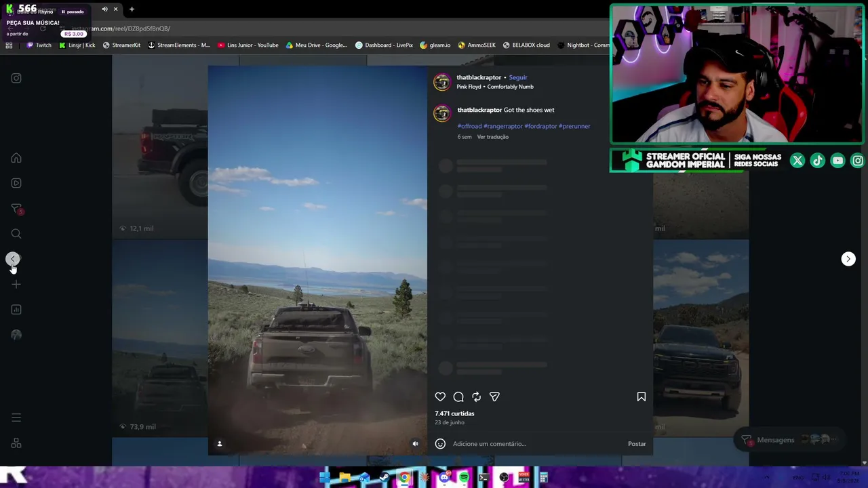Open Spotify from the taskbar

click(x=464, y=478)
